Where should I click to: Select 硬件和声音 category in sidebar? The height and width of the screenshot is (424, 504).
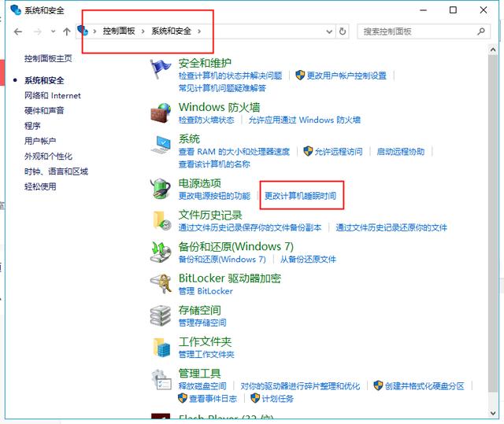coord(44,110)
